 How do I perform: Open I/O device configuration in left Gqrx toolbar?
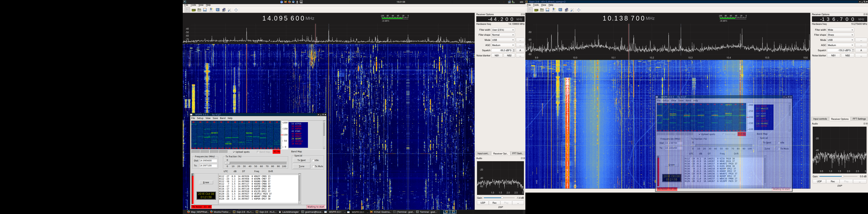194,10
